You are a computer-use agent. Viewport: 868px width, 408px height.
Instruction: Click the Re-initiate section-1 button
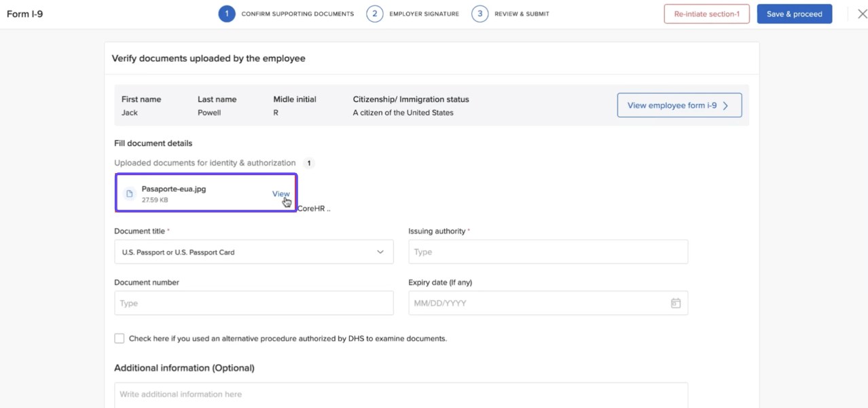(706, 14)
